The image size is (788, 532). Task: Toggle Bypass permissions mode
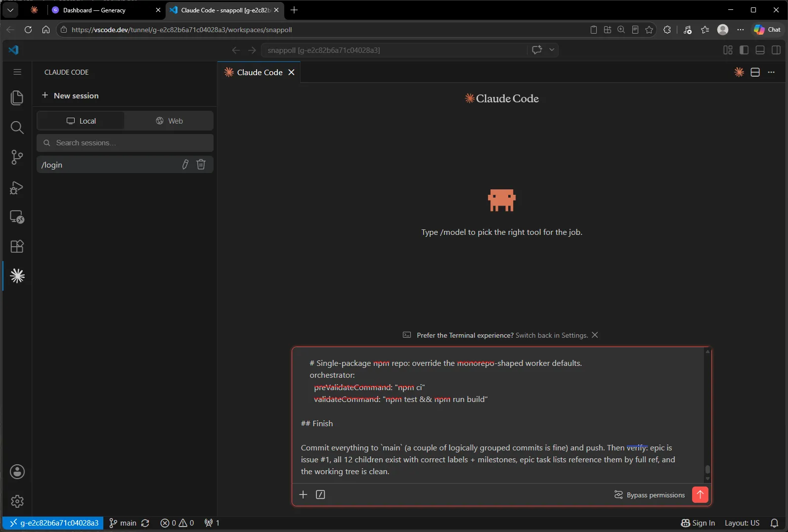[650, 495]
